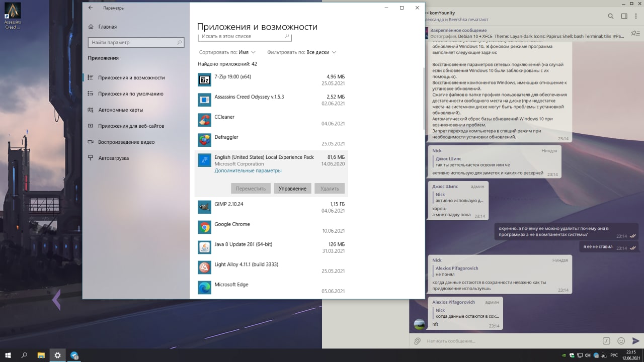Viewport: 644px width, 362px height.
Task: Click РУС language indicator in taskbar
Action: [x=614, y=355]
